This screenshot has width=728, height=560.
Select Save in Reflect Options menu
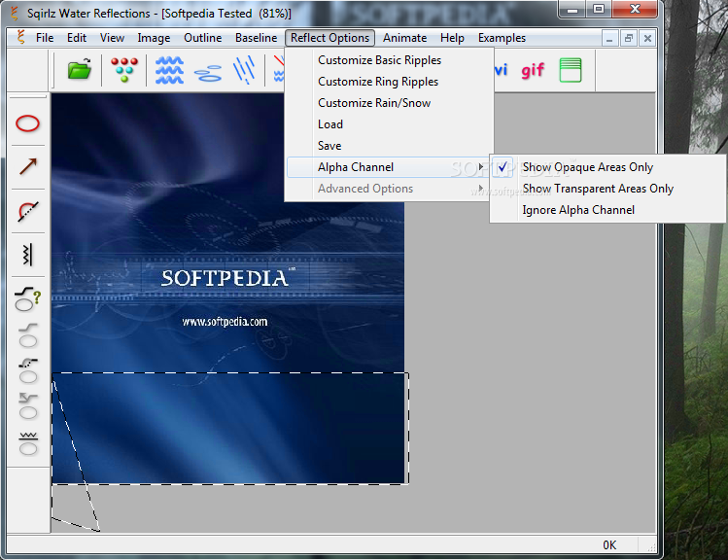point(389,145)
